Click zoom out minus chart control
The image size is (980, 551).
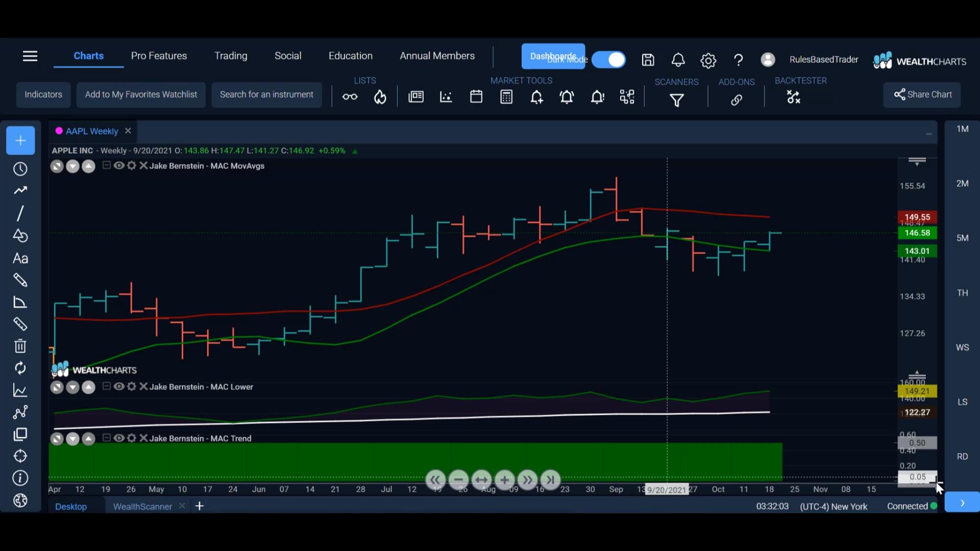pyautogui.click(x=458, y=480)
